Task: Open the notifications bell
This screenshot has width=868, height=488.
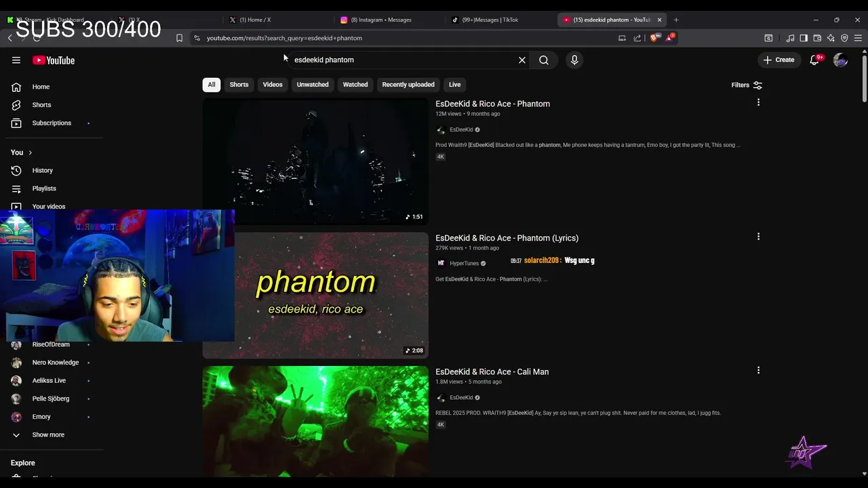Action: coord(815,60)
